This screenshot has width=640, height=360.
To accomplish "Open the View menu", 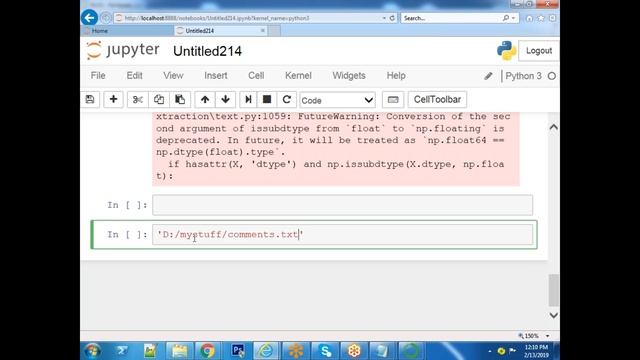I will (173, 76).
